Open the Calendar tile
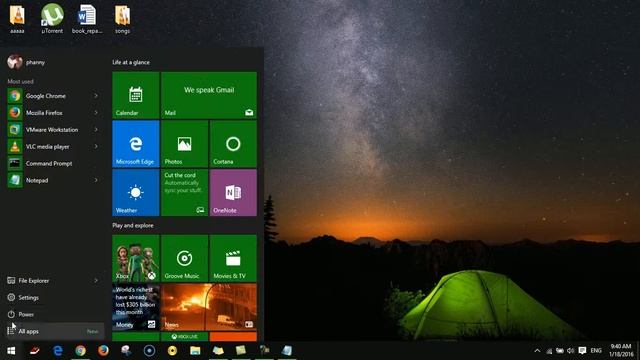Screen dimensions: 640x360 [136, 95]
